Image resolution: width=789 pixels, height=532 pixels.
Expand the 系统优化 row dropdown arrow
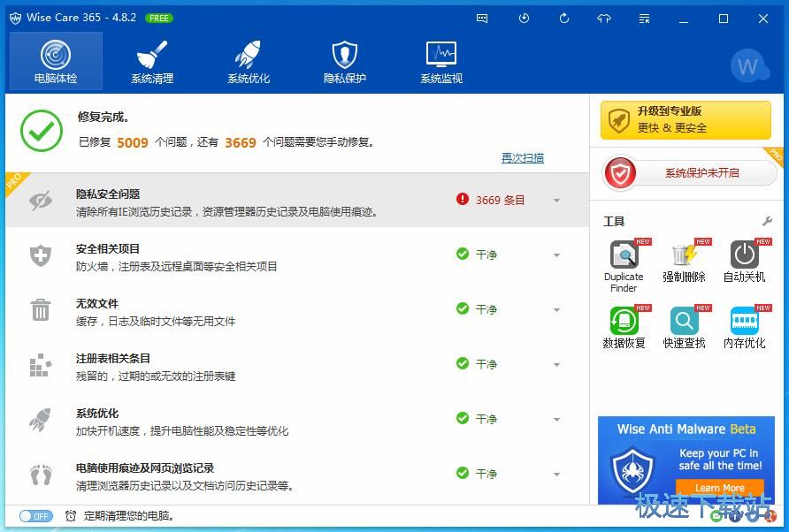(556, 420)
